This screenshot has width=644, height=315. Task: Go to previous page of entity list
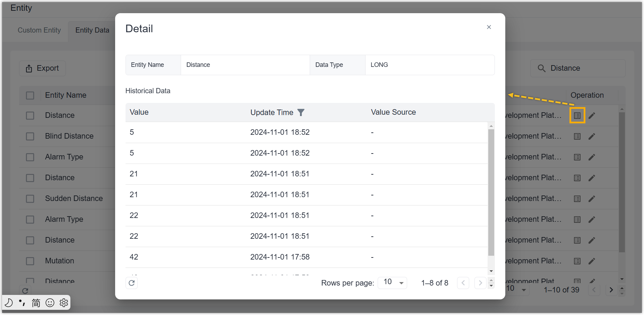point(594,290)
